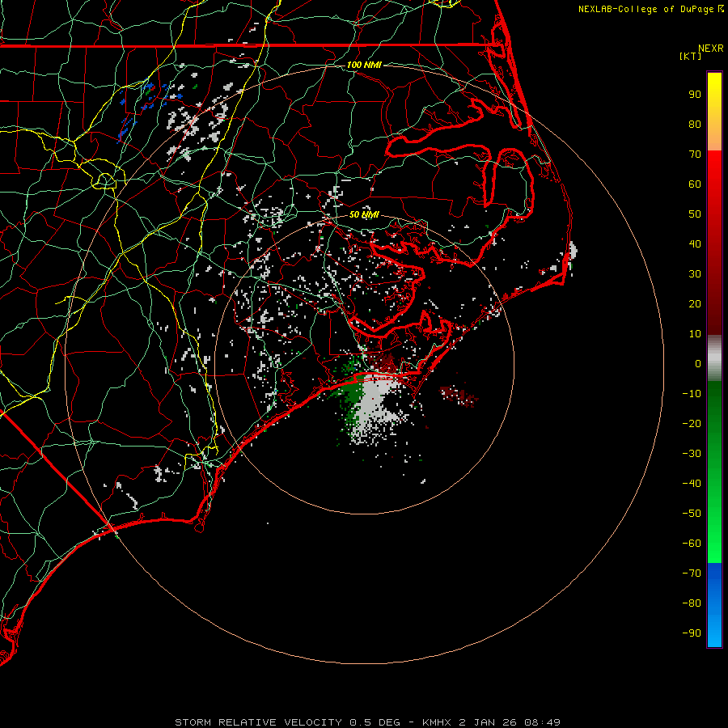
Task: Select the 50 value on velocity scale
Action: point(695,214)
